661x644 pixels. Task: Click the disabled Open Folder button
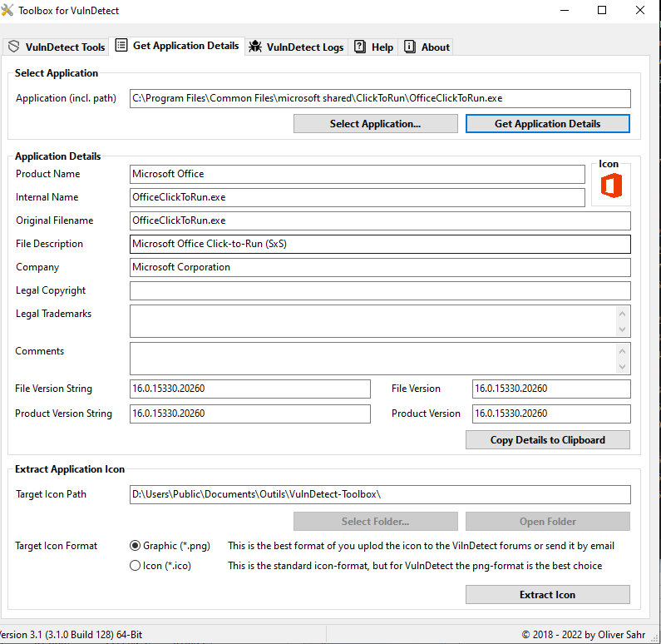click(548, 522)
